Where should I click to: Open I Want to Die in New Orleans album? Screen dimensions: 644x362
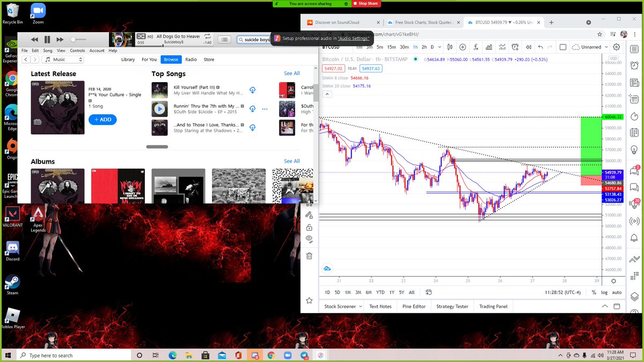click(118, 186)
